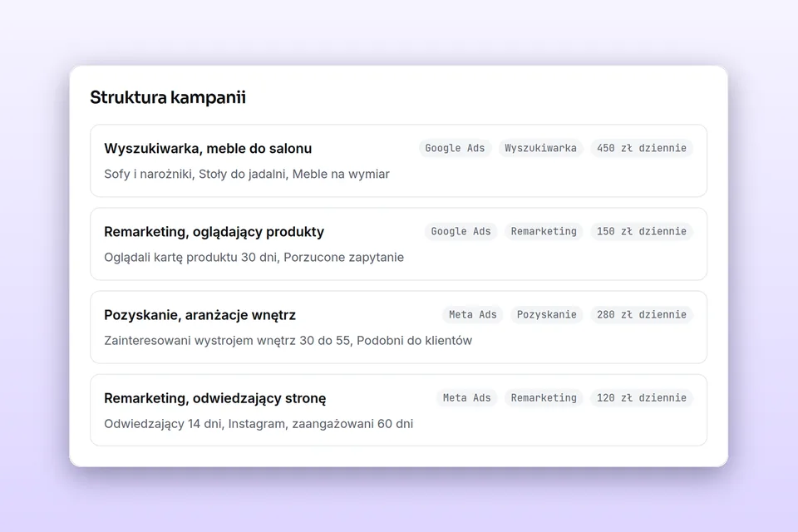Click the 450 zł dziennie budget tag
798x532 pixels.
tap(641, 148)
